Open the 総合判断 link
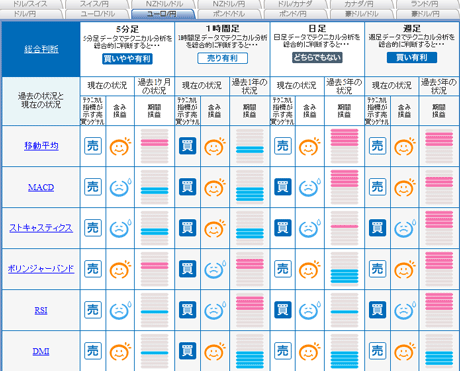 pyautogui.click(x=41, y=49)
